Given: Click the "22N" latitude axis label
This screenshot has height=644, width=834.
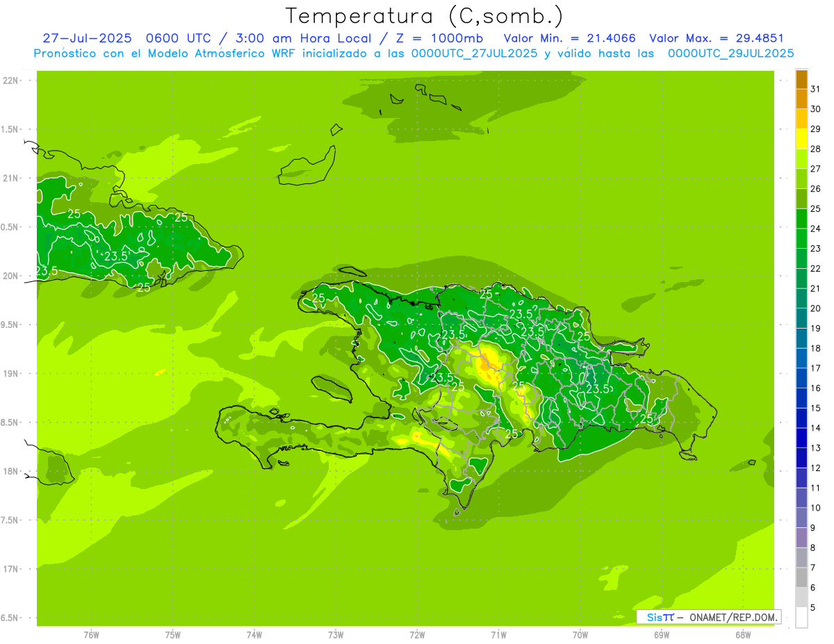Looking at the screenshot, I should (10, 81).
